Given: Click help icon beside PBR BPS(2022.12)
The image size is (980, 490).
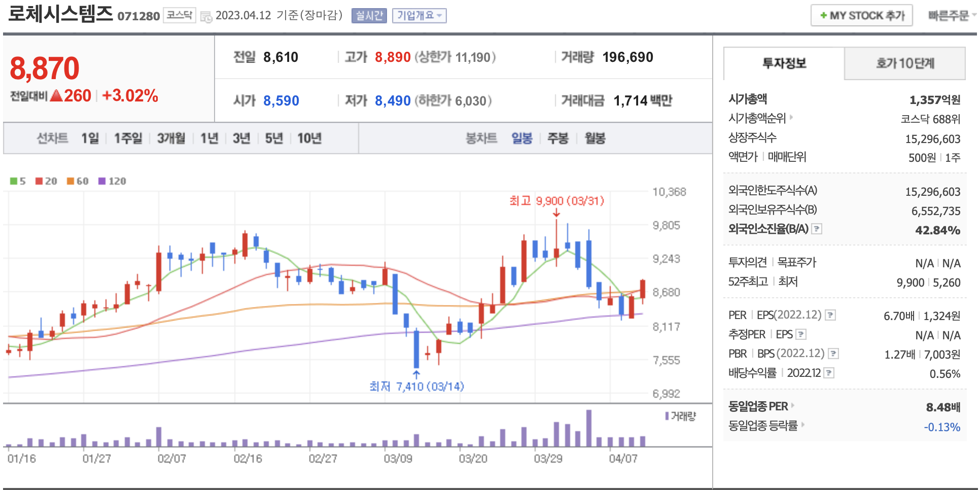Looking at the screenshot, I should (x=833, y=354).
